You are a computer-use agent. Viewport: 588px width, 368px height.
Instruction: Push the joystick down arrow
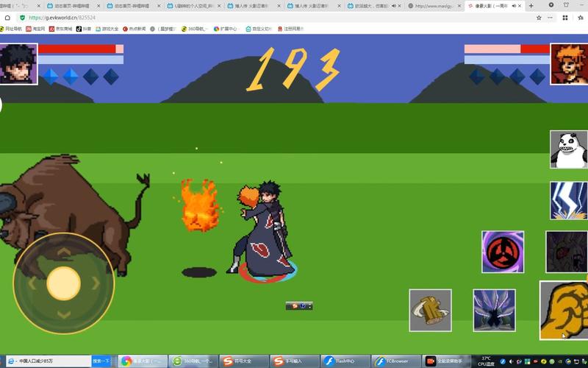point(64,315)
